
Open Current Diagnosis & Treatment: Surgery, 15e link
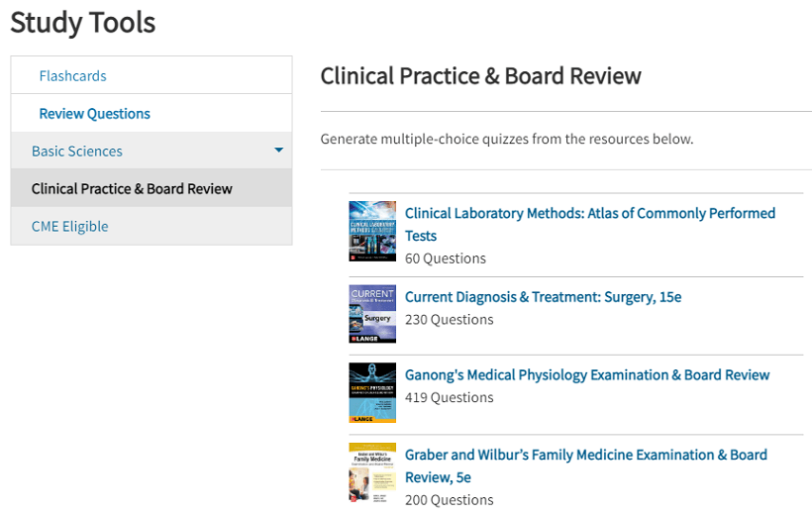click(x=544, y=297)
